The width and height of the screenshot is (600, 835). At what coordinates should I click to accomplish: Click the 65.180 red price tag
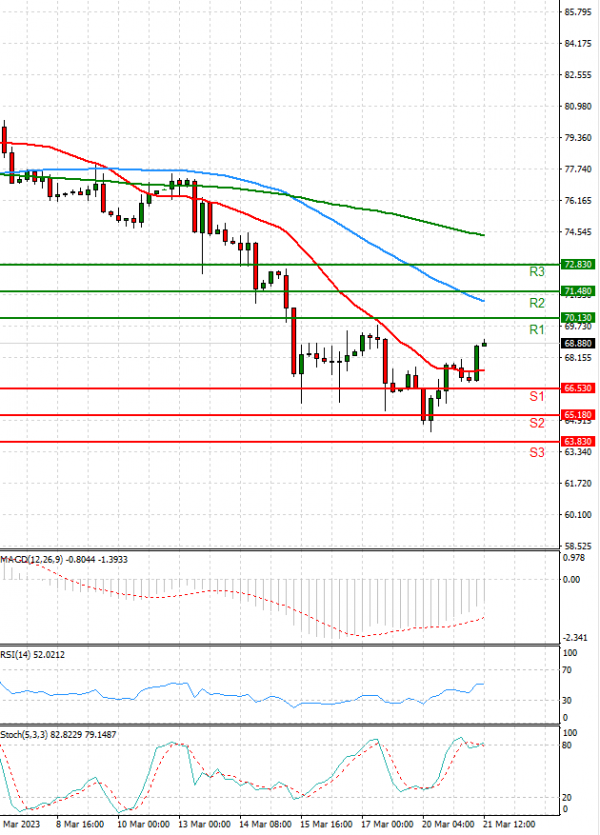(x=579, y=414)
